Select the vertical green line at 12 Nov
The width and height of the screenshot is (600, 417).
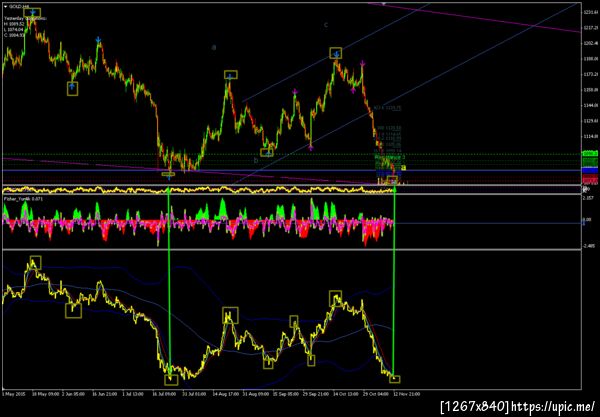tap(395, 281)
